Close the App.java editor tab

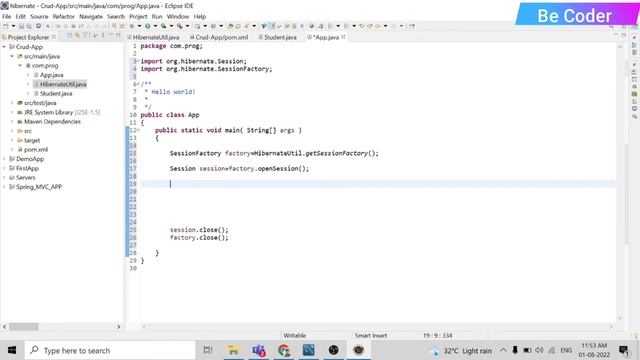(343, 37)
